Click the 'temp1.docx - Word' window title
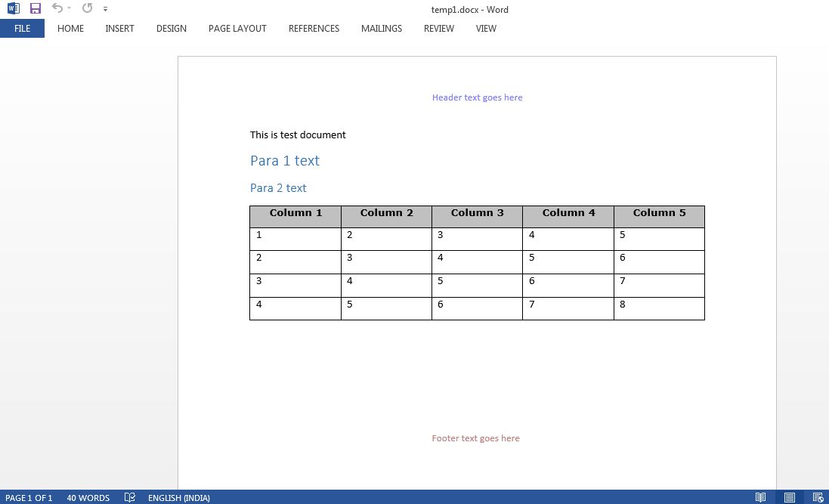Screen dimensions: 829x504 (x=469, y=10)
